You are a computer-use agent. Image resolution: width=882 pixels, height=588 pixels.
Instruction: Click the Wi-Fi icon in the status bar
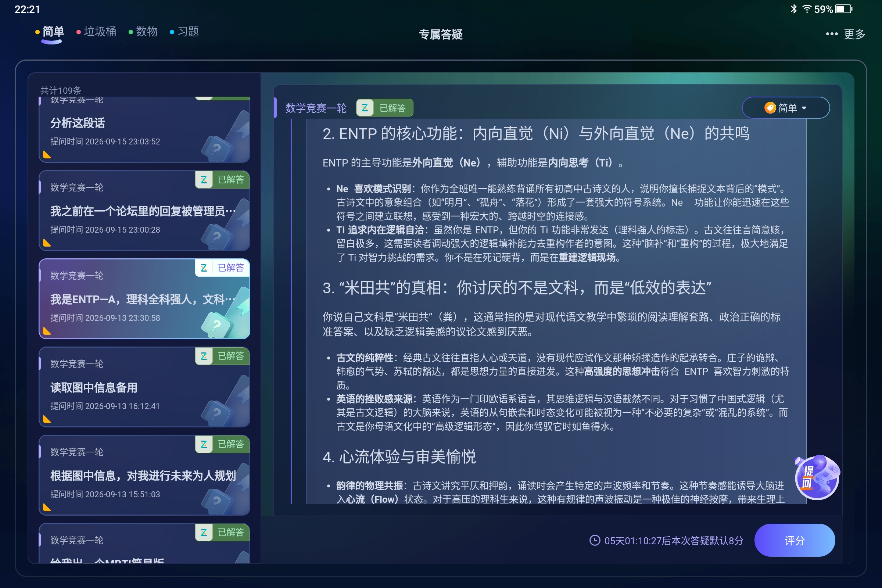[807, 8]
